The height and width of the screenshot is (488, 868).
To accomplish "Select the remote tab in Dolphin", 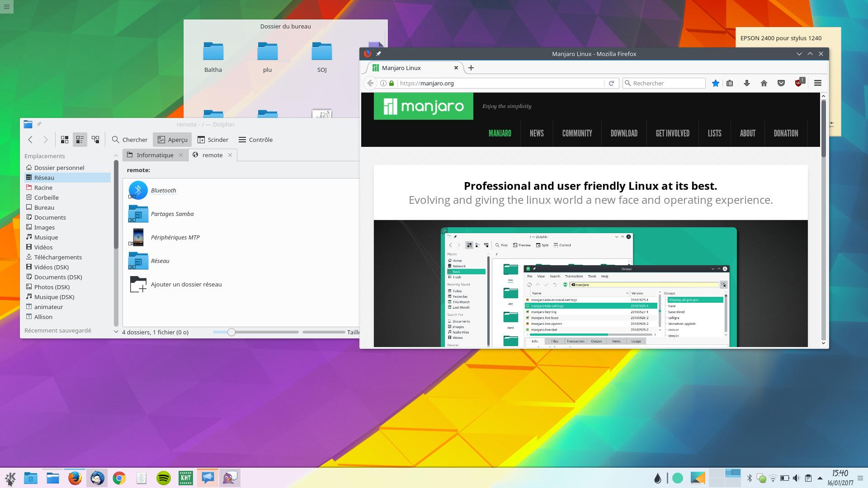I will 212,155.
